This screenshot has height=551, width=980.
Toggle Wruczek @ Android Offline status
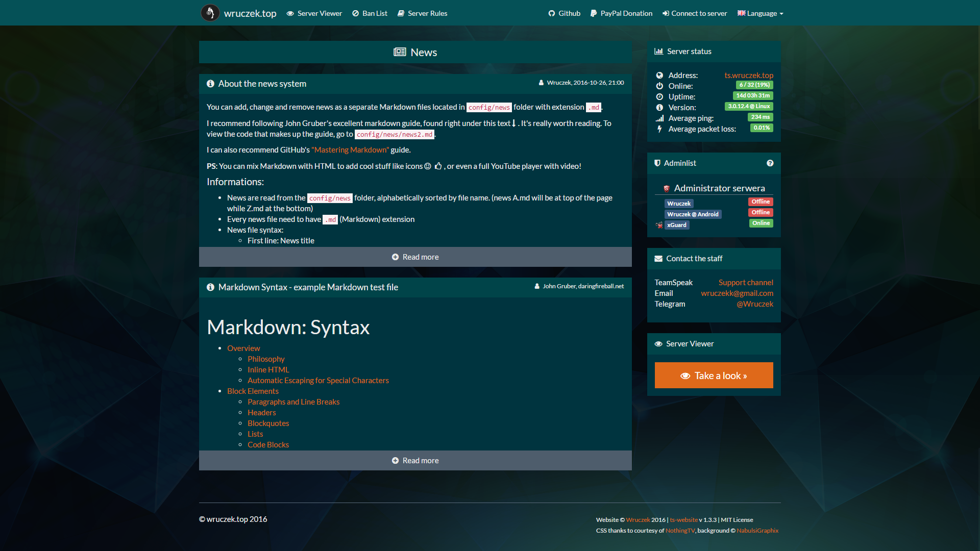[761, 213]
